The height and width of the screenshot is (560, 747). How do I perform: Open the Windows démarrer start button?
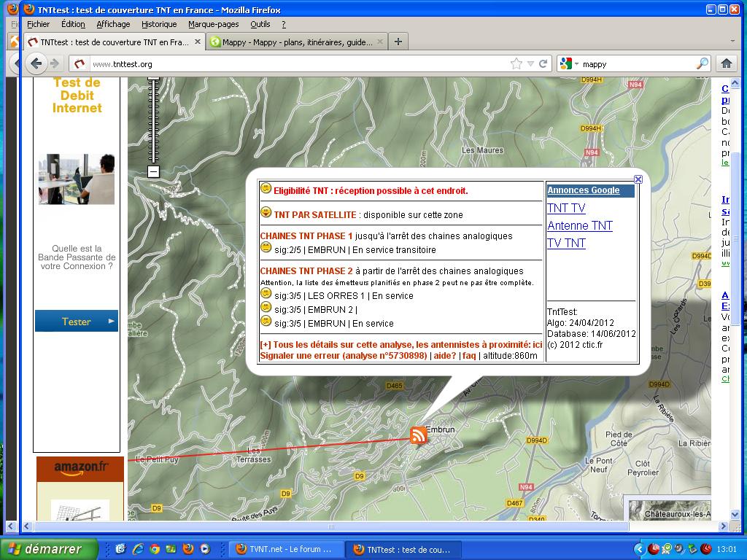[49, 549]
